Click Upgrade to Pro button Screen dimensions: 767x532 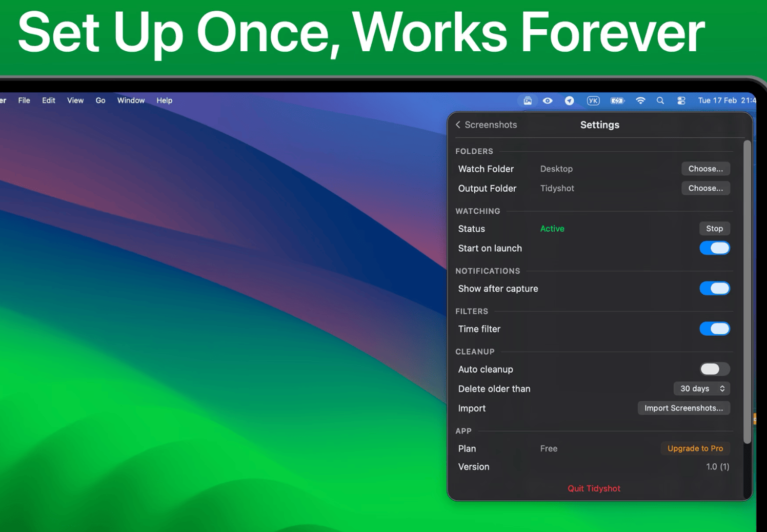click(x=695, y=448)
